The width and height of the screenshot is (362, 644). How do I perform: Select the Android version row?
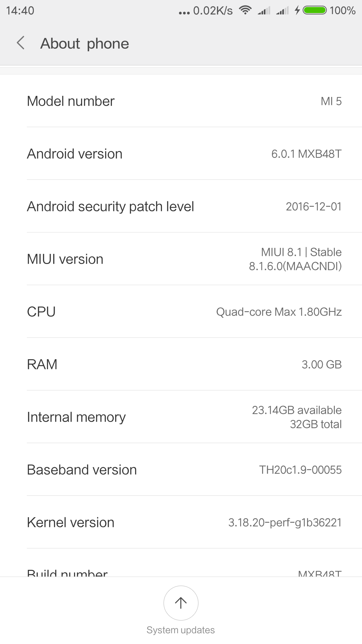181,154
